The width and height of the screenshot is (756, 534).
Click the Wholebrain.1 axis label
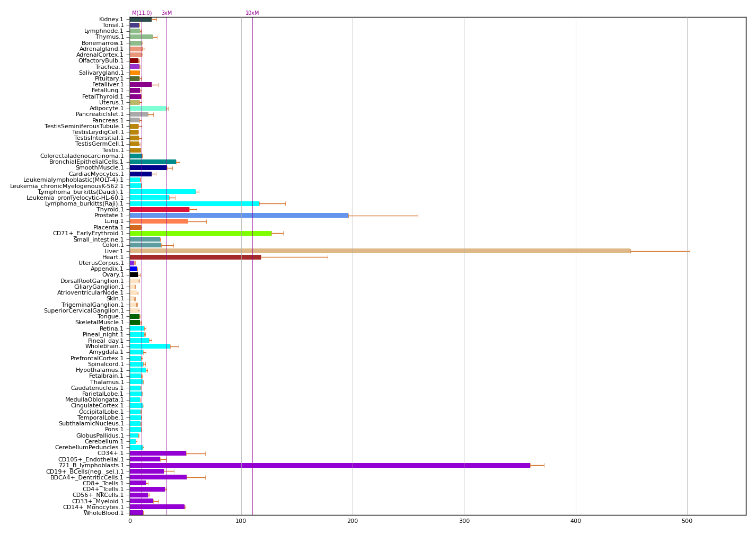coord(104,346)
